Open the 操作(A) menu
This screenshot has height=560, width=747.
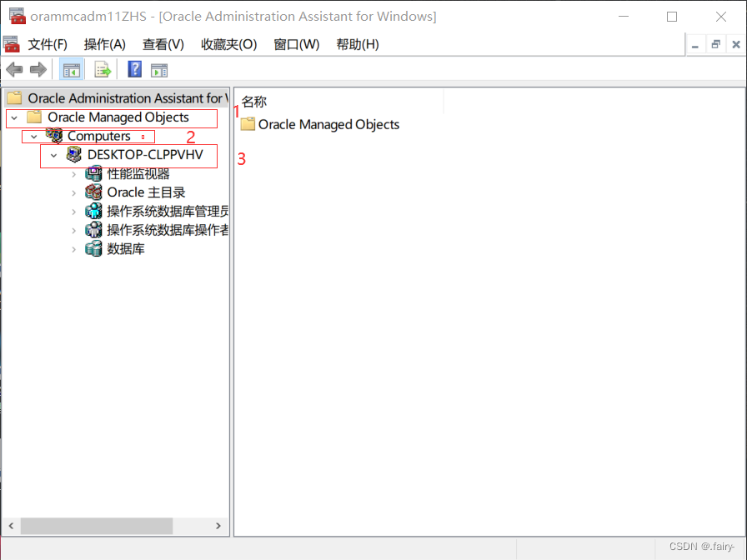105,44
